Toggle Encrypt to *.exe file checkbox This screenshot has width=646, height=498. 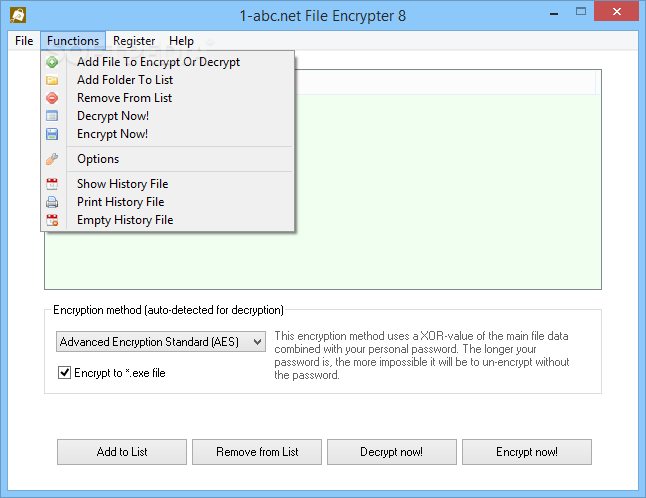pyautogui.click(x=64, y=373)
